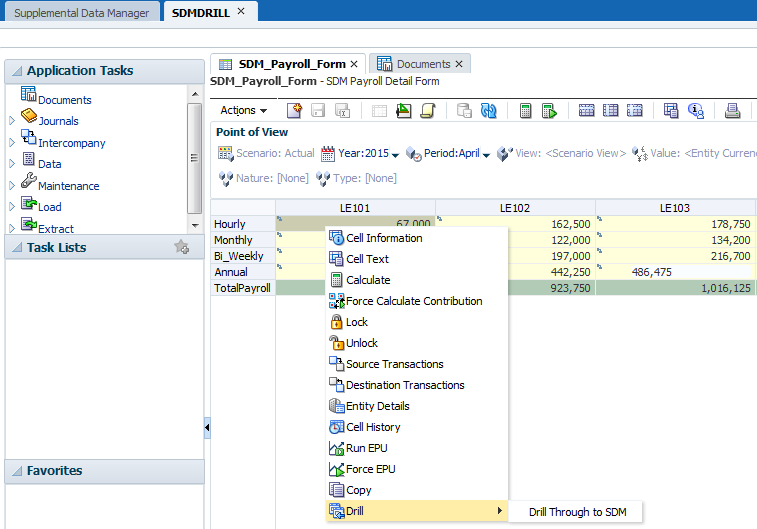Viewport: 757px width, 529px height.
Task: Select Force Calculate Contribution menu entry
Action: click(x=417, y=301)
